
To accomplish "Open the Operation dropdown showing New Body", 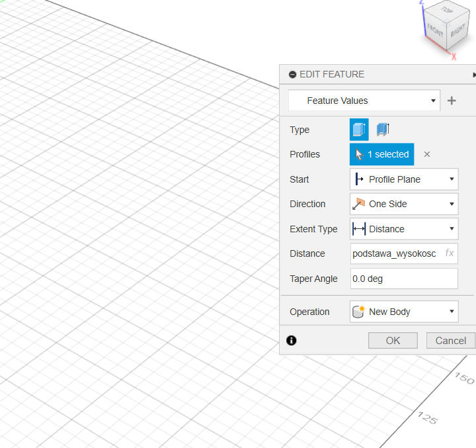I will tap(404, 312).
